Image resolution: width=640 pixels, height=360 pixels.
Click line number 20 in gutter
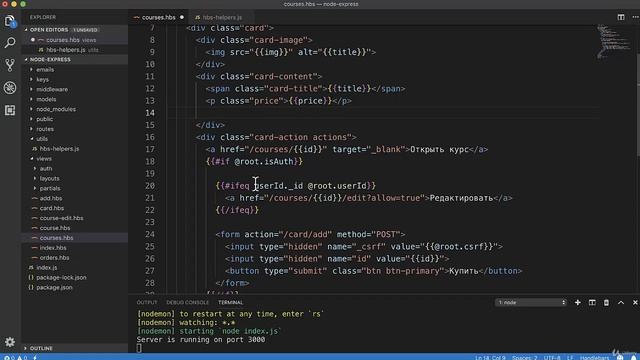[150, 186]
